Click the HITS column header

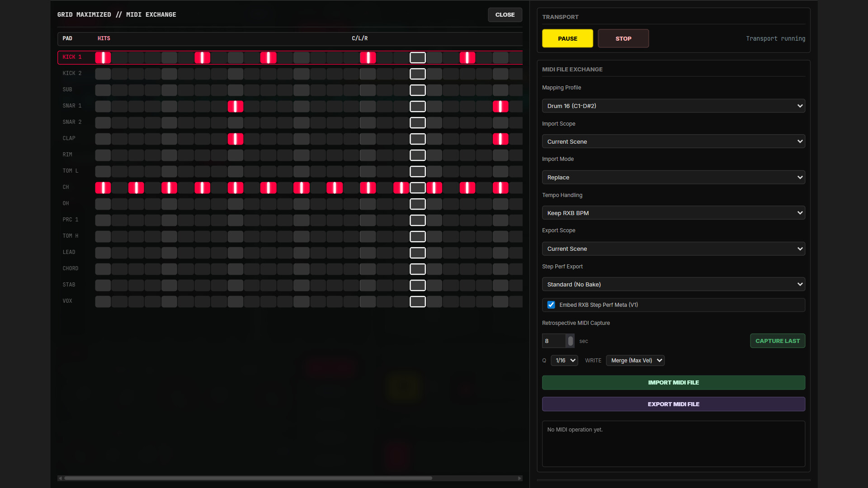click(x=104, y=38)
